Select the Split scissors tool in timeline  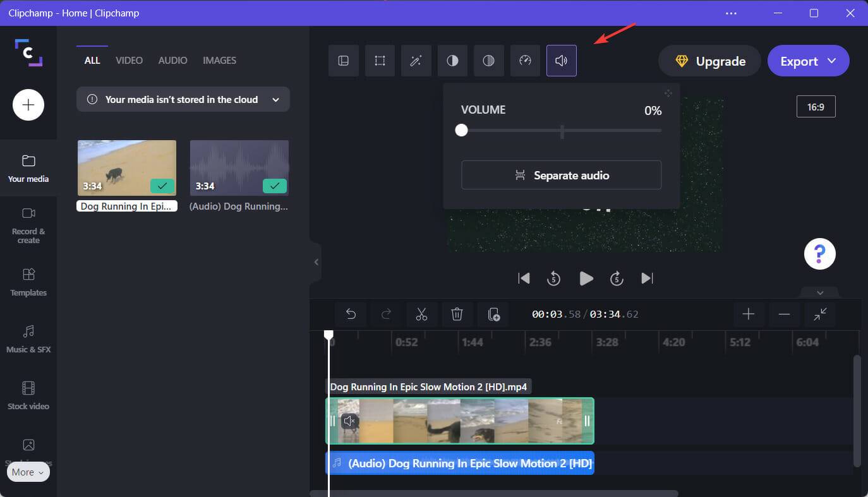click(421, 314)
